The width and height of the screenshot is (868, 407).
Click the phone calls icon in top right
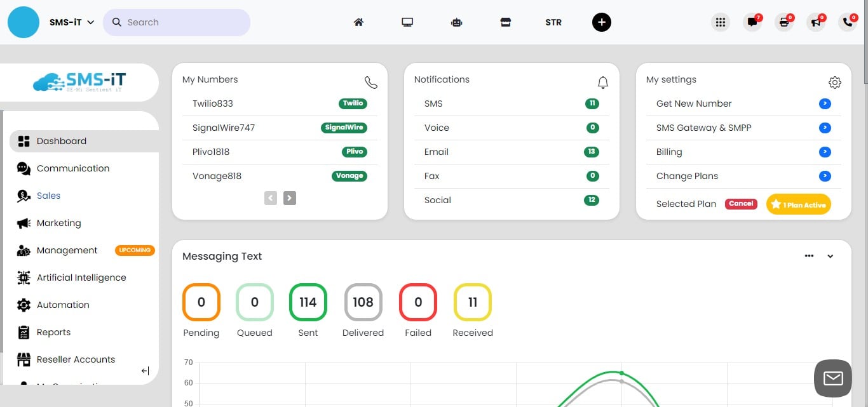pos(847,22)
